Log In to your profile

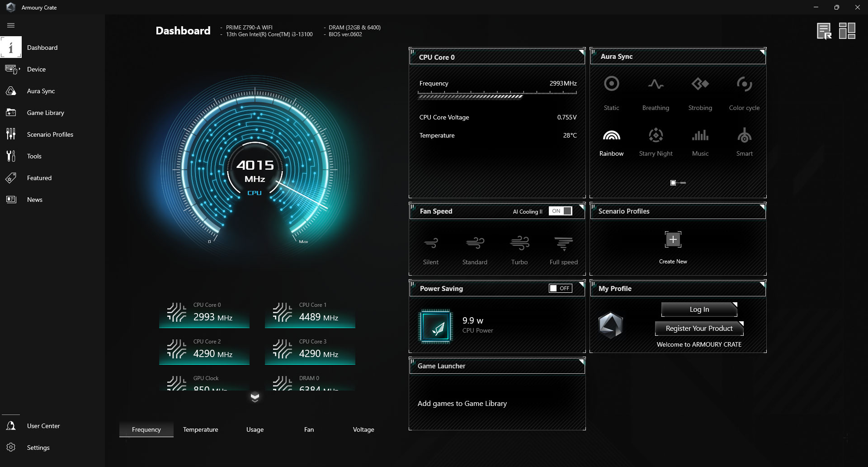pos(698,309)
